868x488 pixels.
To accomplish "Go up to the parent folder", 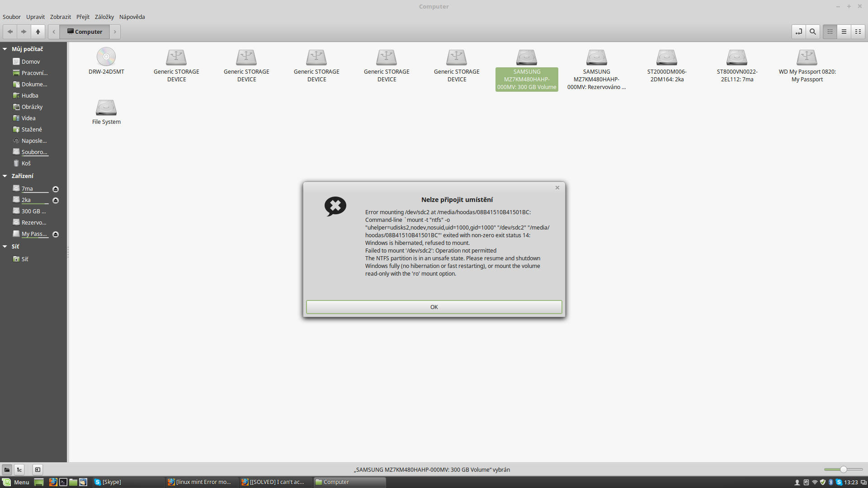I will 38,32.
